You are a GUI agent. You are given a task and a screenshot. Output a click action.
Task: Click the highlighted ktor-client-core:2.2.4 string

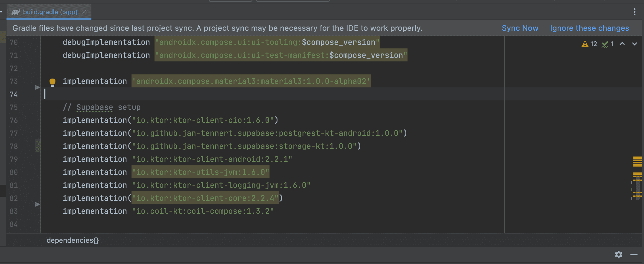tap(205, 198)
